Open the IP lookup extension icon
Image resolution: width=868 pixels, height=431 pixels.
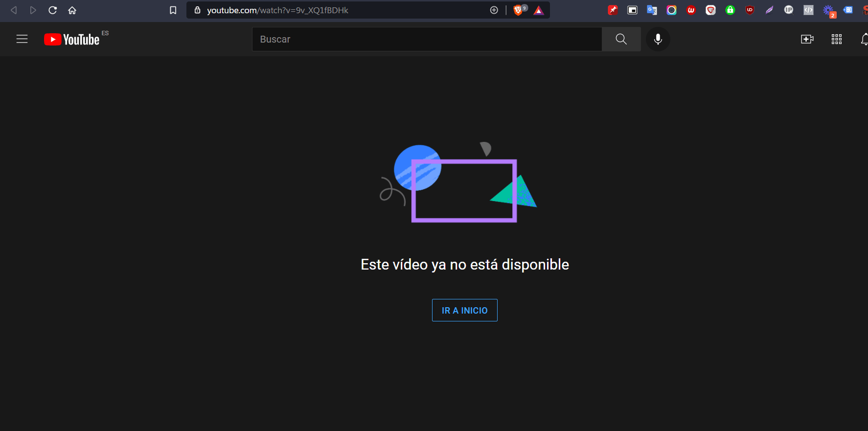tap(789, 10)
